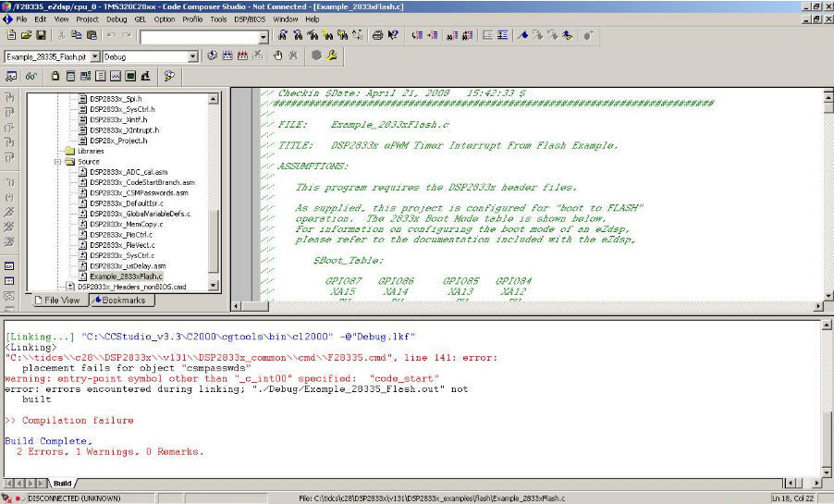Click the code editor horizontal scroll right arrow
Image resolution: width=834 pixels, height=504 pixels.
(818, 306)
